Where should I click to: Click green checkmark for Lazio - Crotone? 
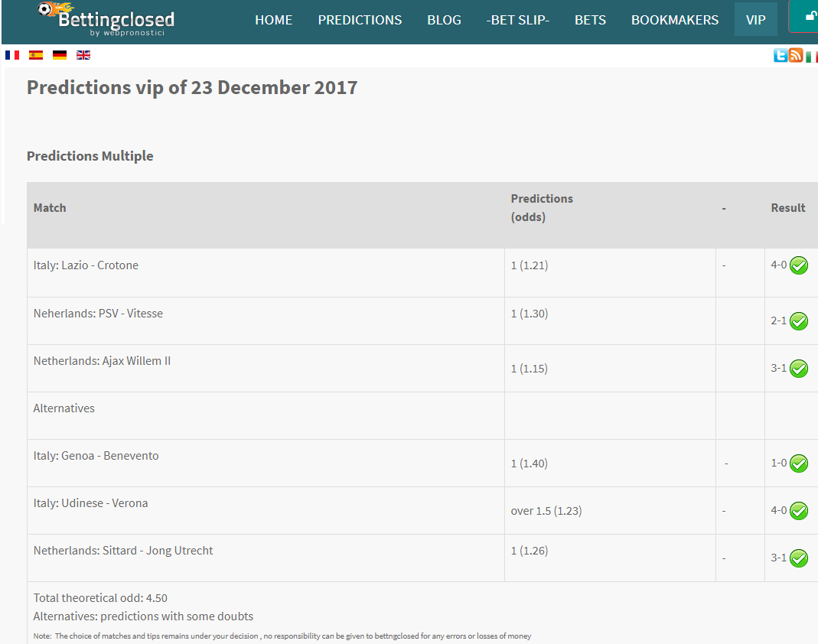[x=799, y=265]
